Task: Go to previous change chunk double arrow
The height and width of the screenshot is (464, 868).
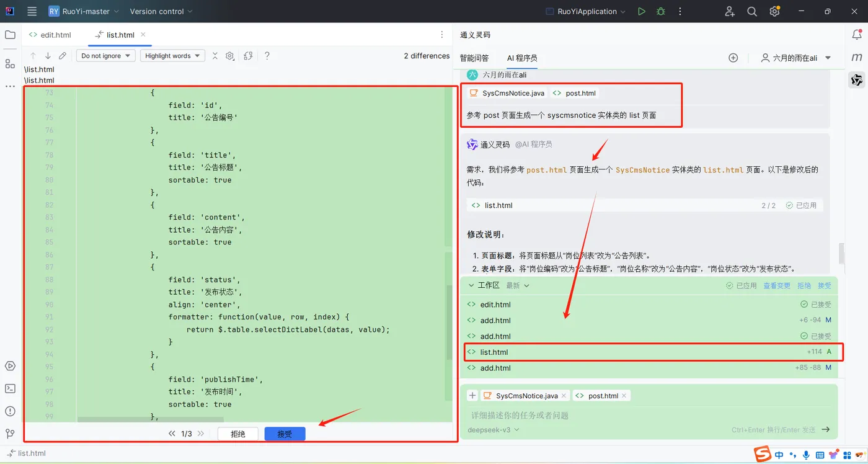Action: coord(172,434)
